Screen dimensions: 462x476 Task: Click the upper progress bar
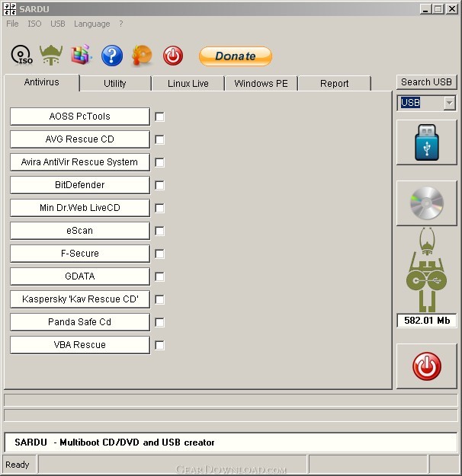tap(231, 400)
